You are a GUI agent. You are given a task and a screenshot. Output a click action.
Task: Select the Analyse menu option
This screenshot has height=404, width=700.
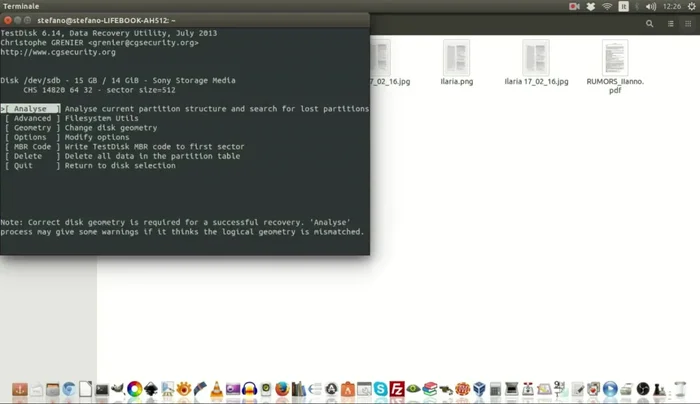click(30, 109)
